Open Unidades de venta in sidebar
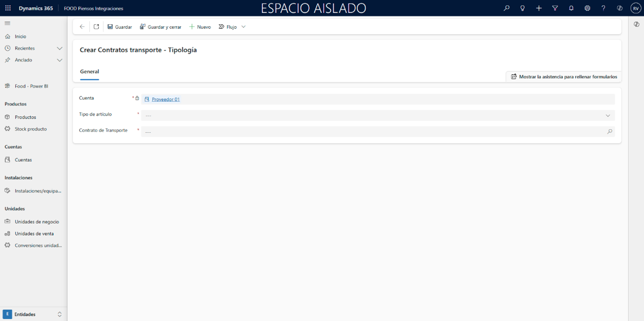 point(34,234)
